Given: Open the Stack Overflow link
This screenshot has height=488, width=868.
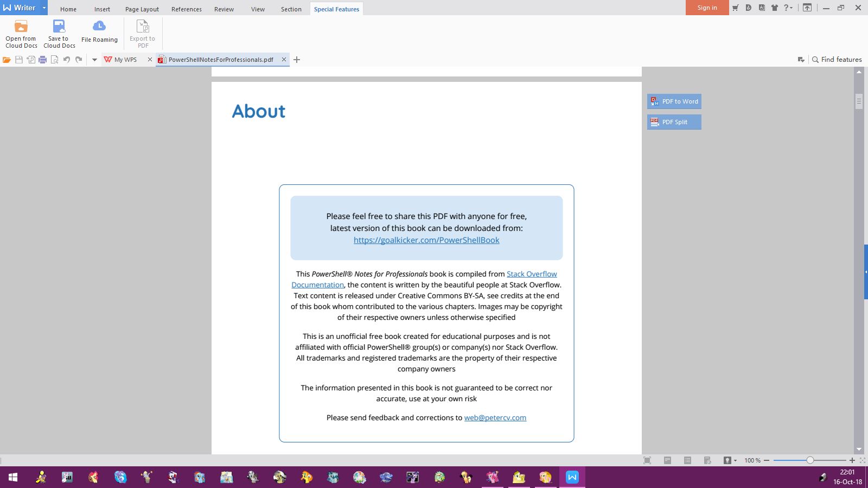Looking at the screenshot, I should [532, 274].
